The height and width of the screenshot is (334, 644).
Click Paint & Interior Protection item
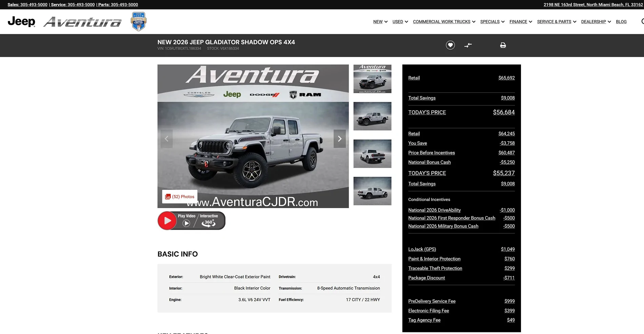click(x=461, y=259)
